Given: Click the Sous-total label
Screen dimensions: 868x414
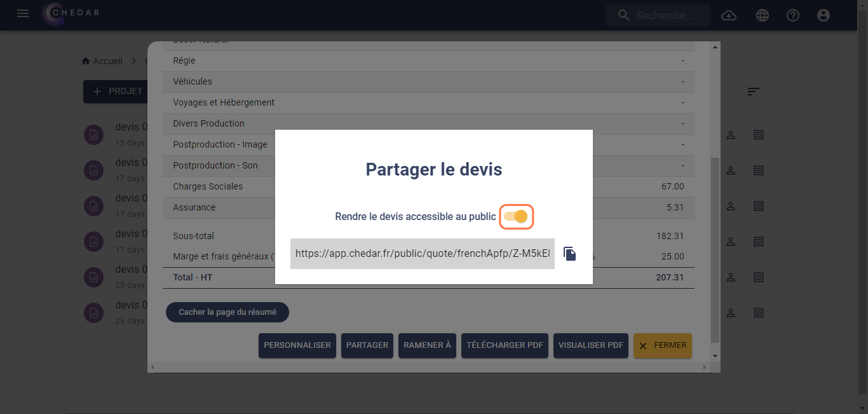Looking at the screenshot, I should click(193, 236).
